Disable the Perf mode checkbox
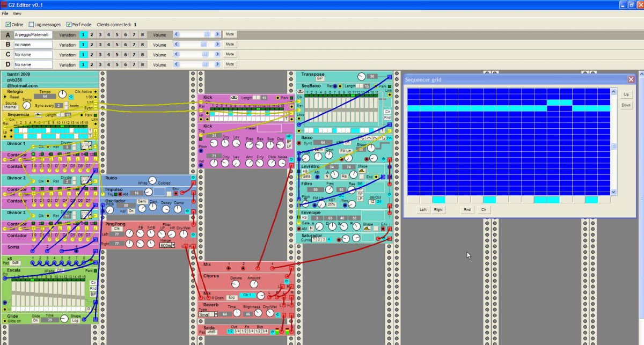The width and height of the screenshot is (644, 345). [69, 25]
